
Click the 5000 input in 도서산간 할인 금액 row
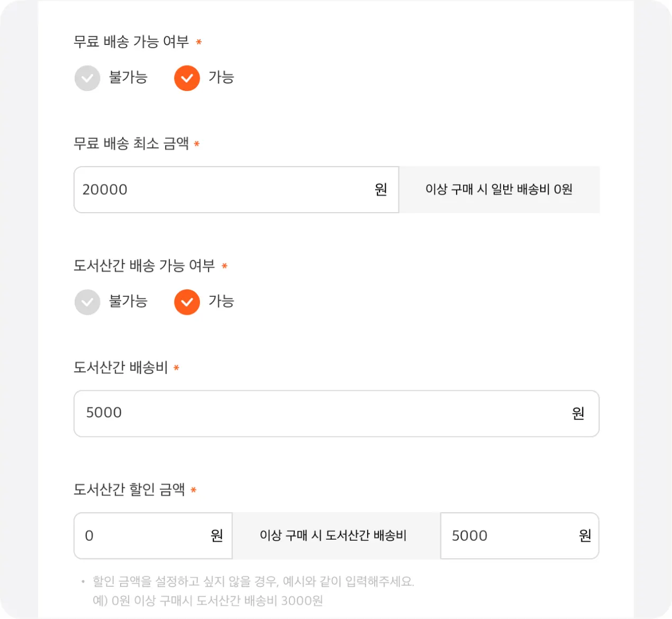[508, 535]
